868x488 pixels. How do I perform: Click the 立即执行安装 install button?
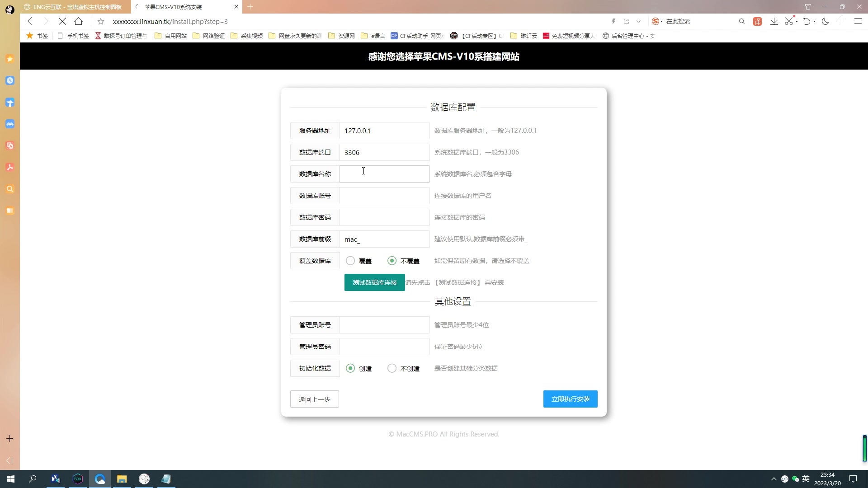(570, 399)
